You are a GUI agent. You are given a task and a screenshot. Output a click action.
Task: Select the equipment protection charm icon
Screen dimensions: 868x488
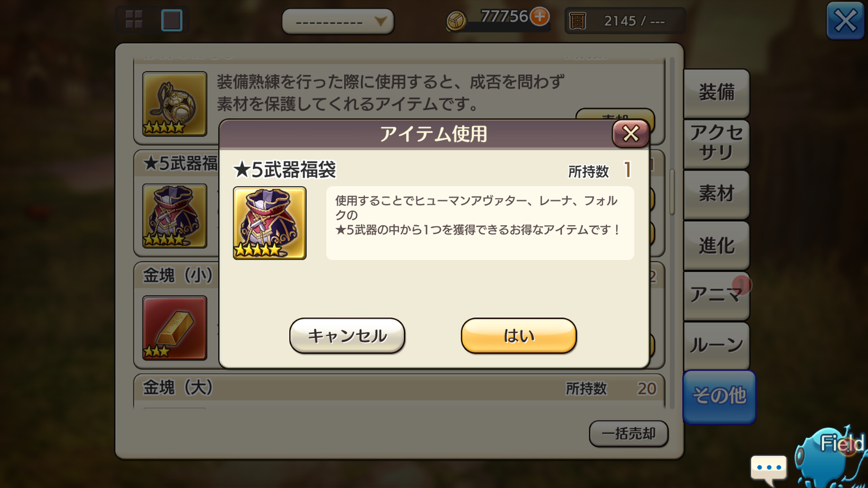point(175,104)
